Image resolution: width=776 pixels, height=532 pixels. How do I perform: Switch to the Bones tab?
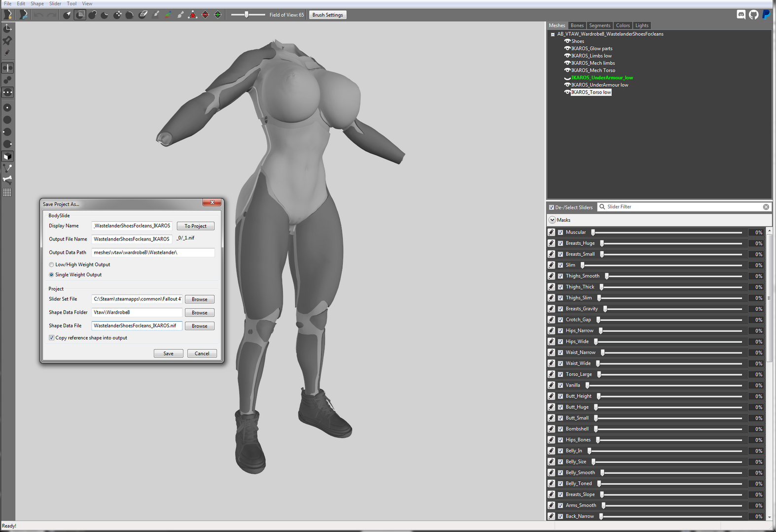pyautogui.click(x=577, y=26)
